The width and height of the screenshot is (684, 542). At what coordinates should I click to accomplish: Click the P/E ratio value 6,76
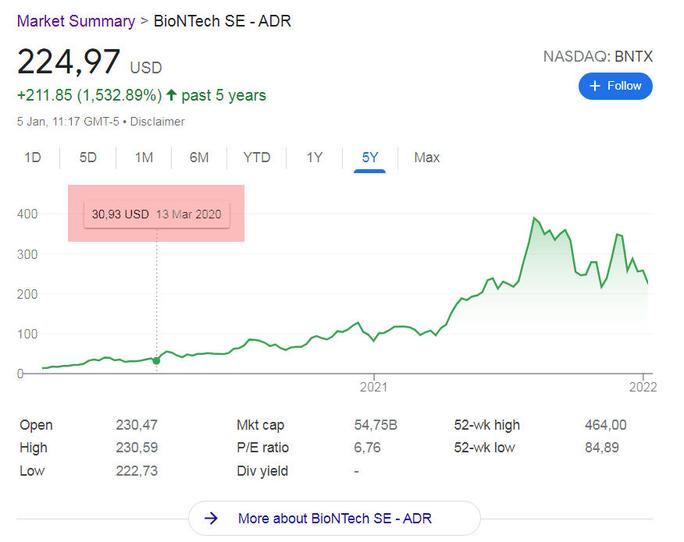pyautogui.click(x=367, y=447)
